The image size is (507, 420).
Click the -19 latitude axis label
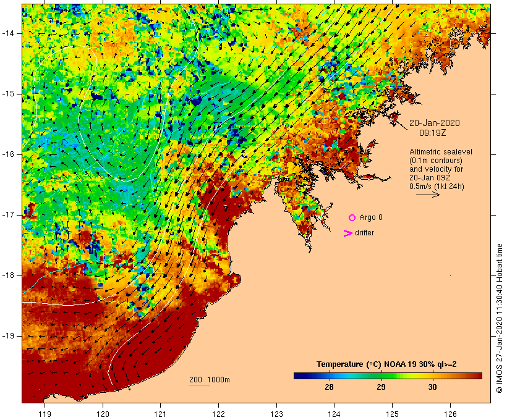click(8, 336)
